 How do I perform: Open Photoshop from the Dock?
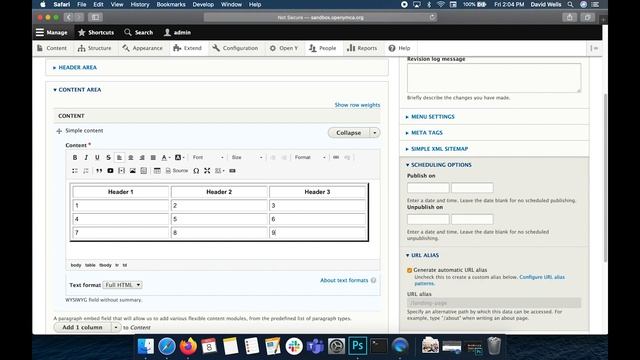point(358,346)
